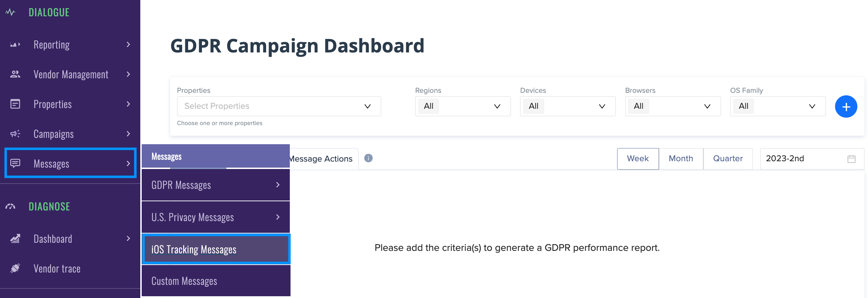Click the Messages chat bubble icon
Image resolution: width=868 pixels, height=298 pixels.
click(15, 163)
